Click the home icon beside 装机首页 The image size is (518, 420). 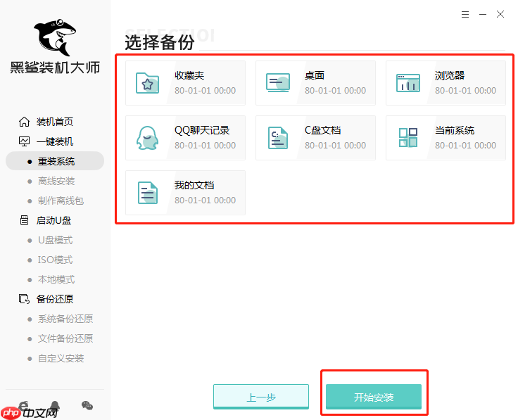24,122
